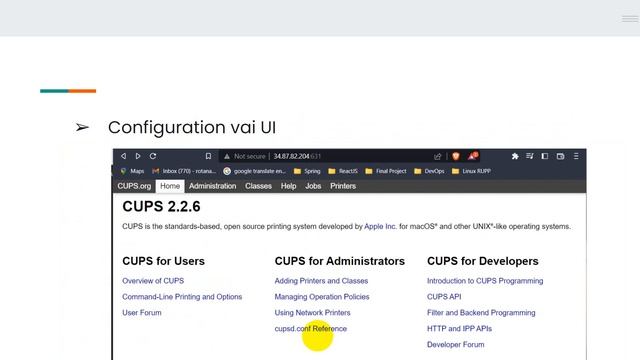Open the ReactJS bookmarks folder
The height and width of the screenshot is (360, 640).
click(x=343, y=171)
